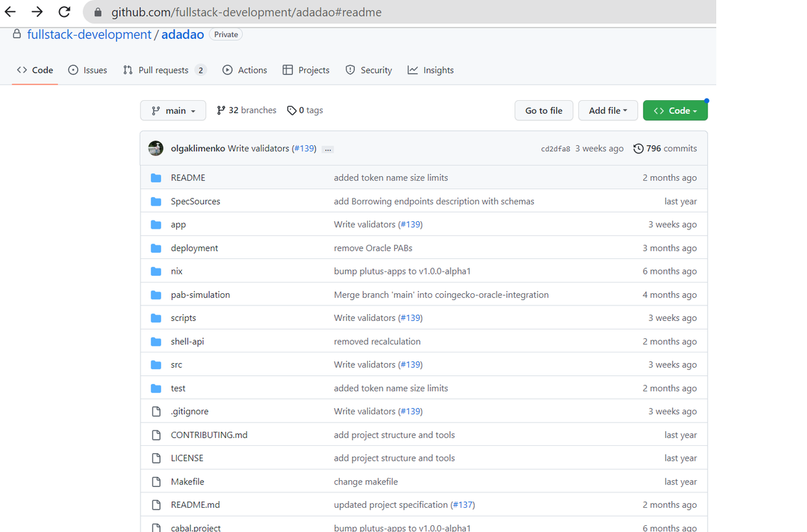The image size is (807, 532).
Task: View the 796 commits history
Action: (x=665, y=149)
